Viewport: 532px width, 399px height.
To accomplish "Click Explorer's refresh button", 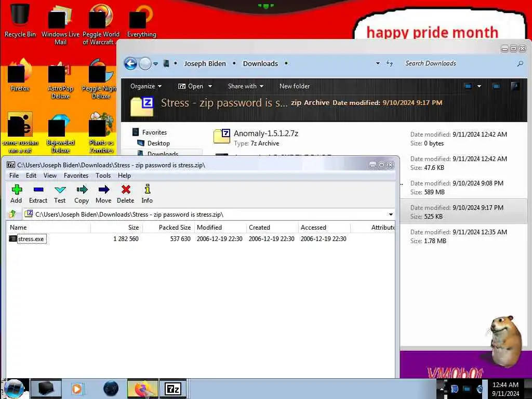I will click(390, 63).
